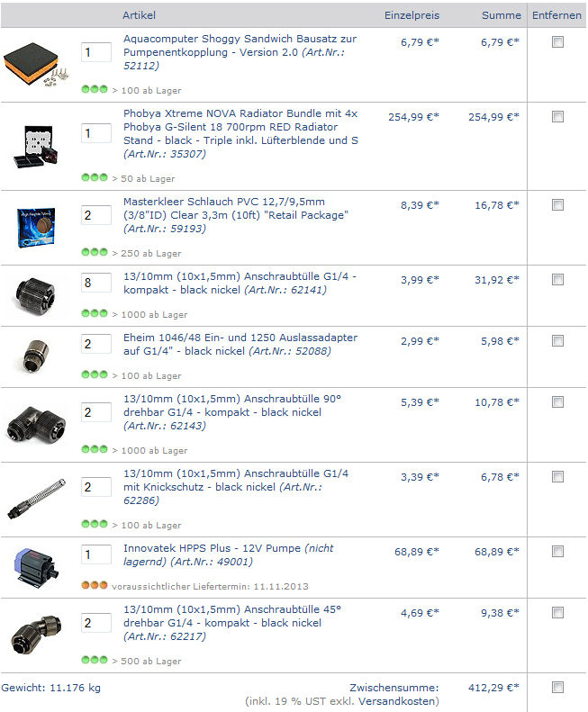Click quantity field showing 8 for Anschraubtülle

96,283
